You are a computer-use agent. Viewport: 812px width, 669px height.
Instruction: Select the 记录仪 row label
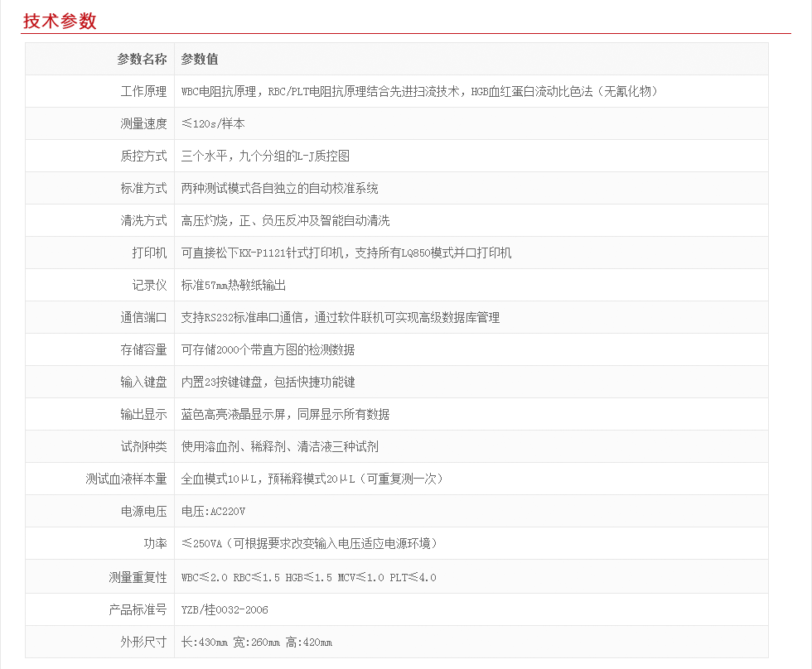point(149,285)
